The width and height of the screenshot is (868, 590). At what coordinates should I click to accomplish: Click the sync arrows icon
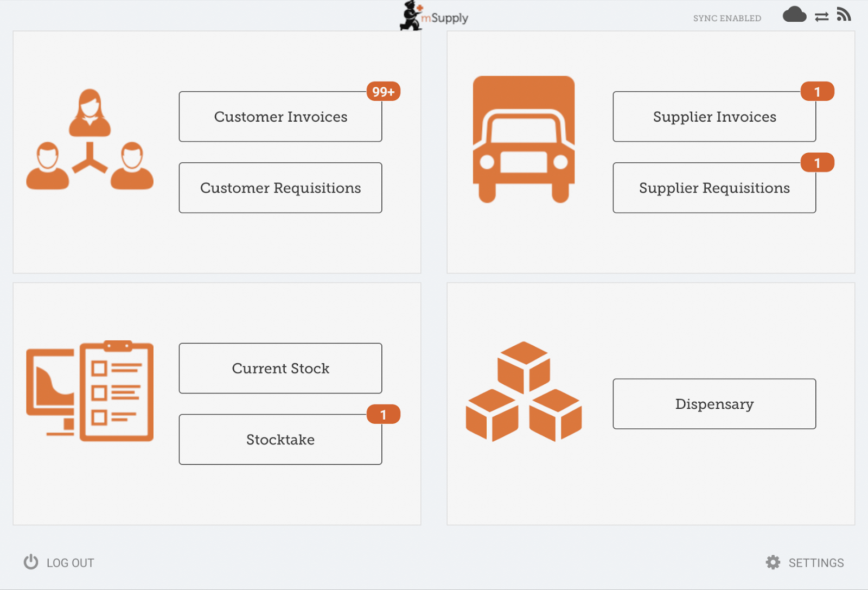pyautogui.click(x=821, y=17)
